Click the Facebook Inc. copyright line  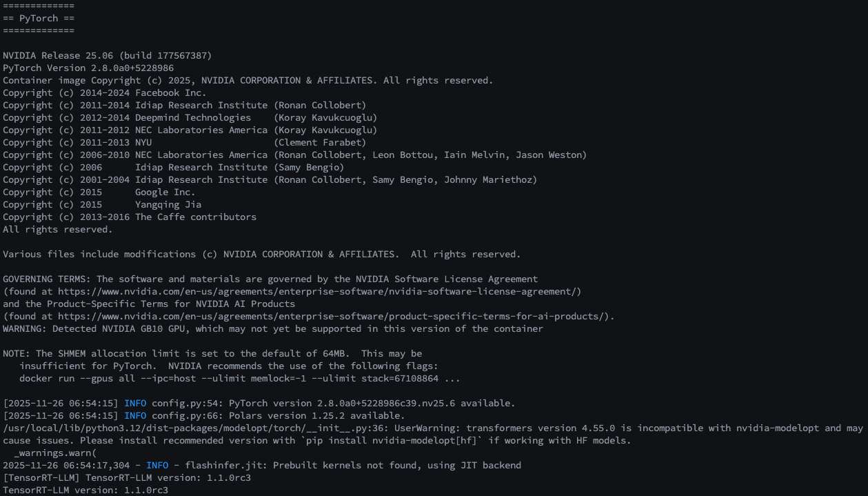tap(104, 92)
